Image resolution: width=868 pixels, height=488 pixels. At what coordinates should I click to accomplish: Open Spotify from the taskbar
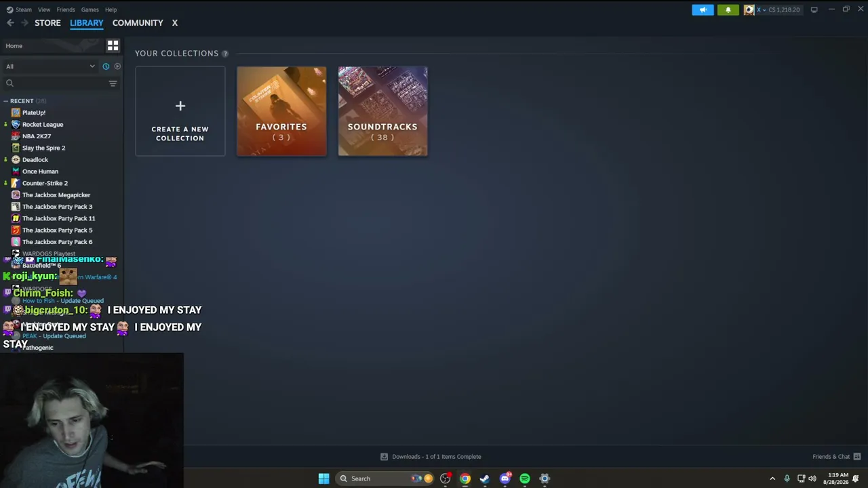pyautogui.click(x=525, y=479)
